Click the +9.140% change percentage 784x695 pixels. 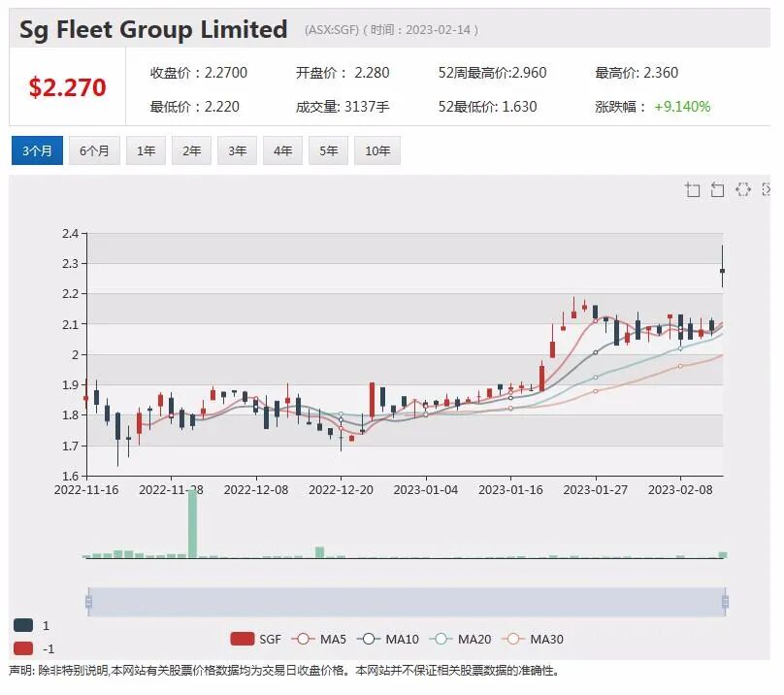click(682, 107)
